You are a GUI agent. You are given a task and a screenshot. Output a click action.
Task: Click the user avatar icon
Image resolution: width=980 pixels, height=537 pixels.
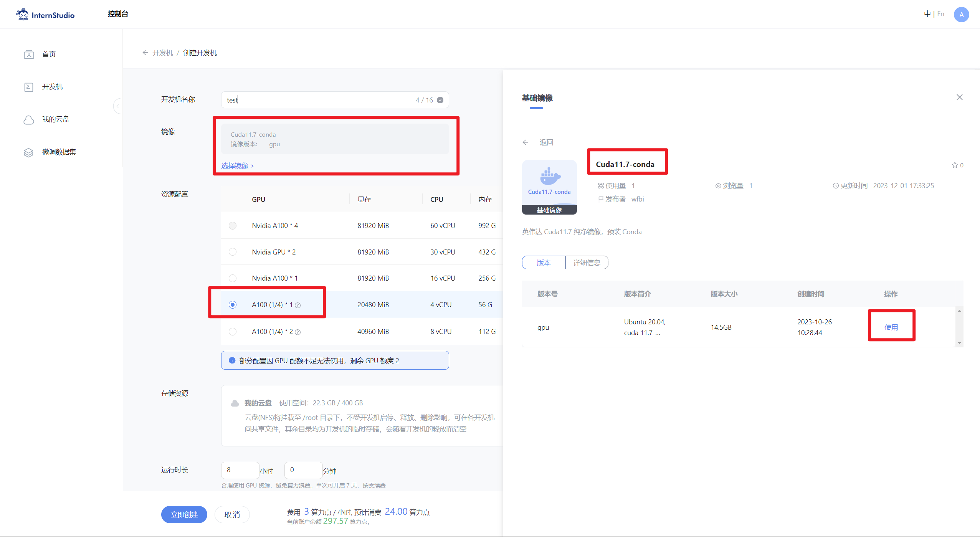point(961,15)
